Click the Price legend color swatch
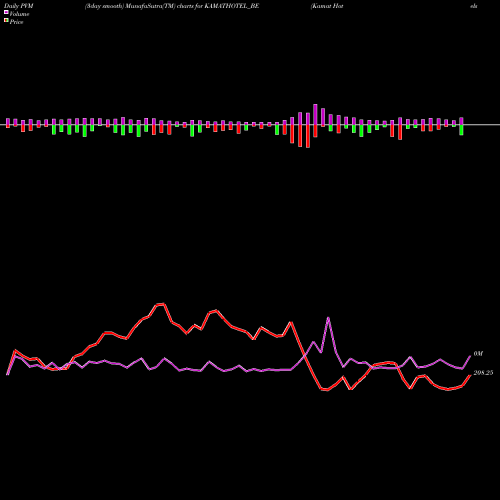This screenshot has width=500, height=500. (x=6, y=21)
